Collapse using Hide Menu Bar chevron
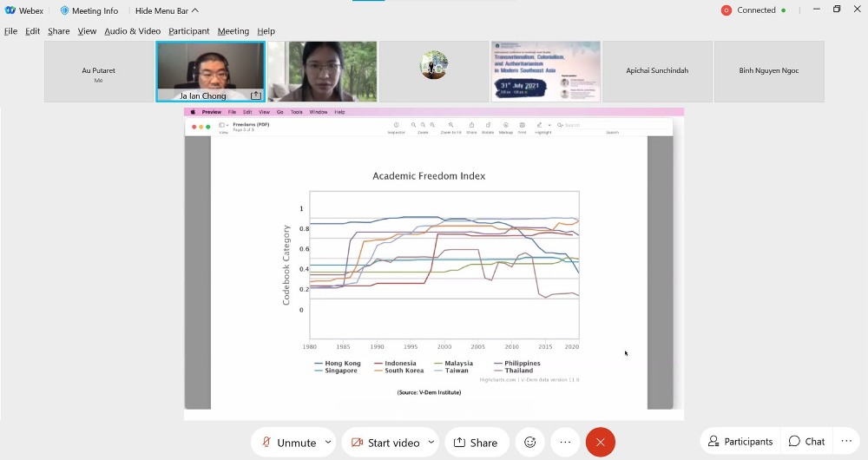Screen dimensions: 868x460 (x=195, y=10)
